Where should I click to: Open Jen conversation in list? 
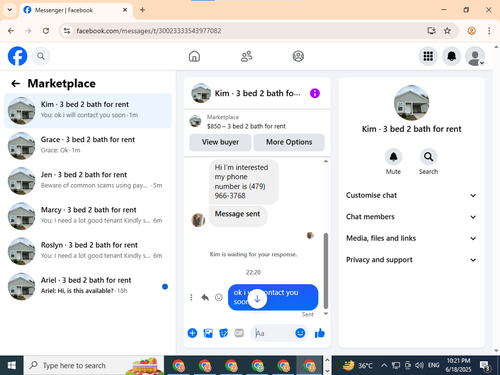click(x=88, y=181)
